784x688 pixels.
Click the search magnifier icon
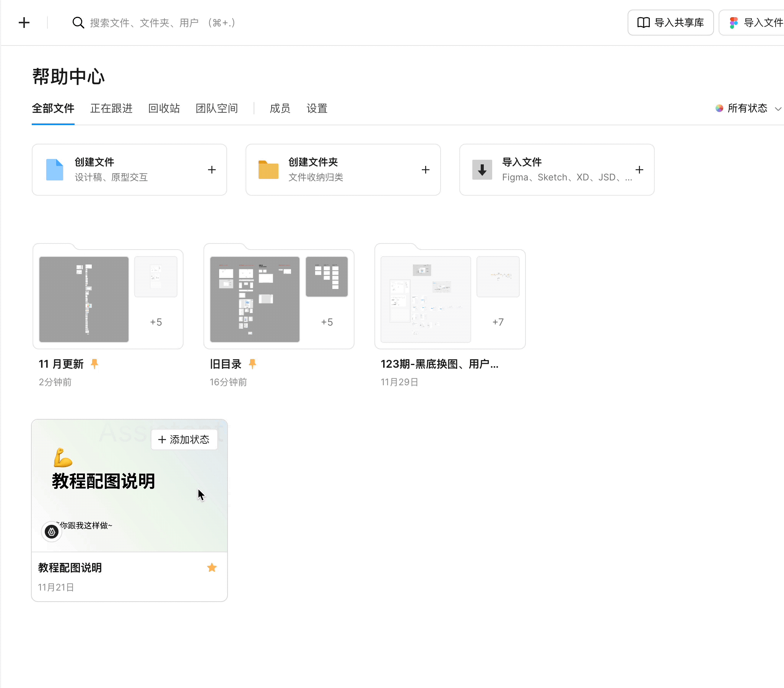(x=78, y=23)
